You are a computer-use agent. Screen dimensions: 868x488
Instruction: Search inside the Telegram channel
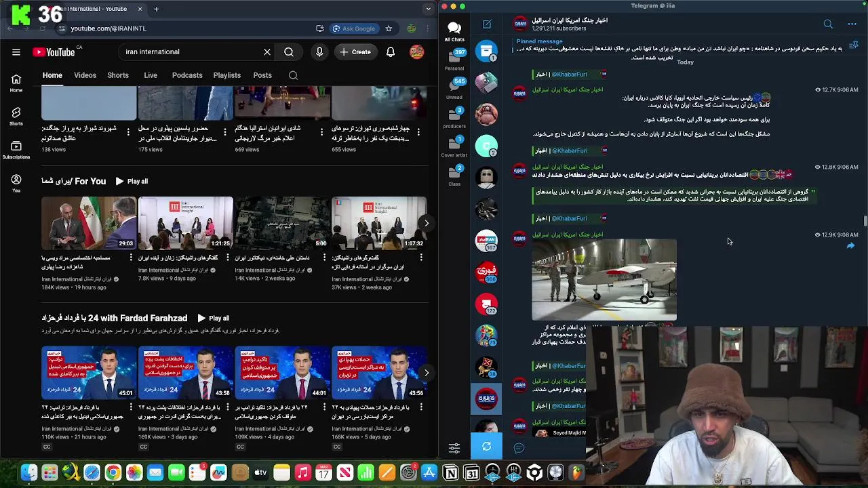(x=828, y=24)
